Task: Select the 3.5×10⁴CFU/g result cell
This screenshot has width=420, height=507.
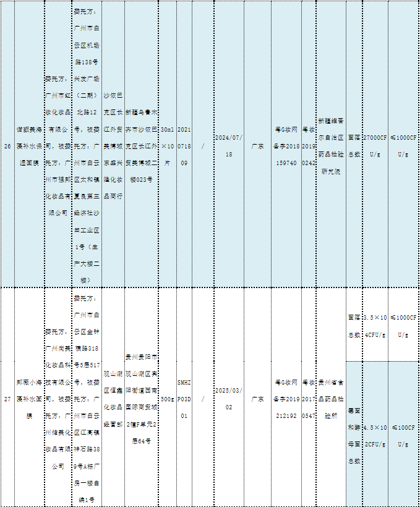Action: tap(375, 326)
